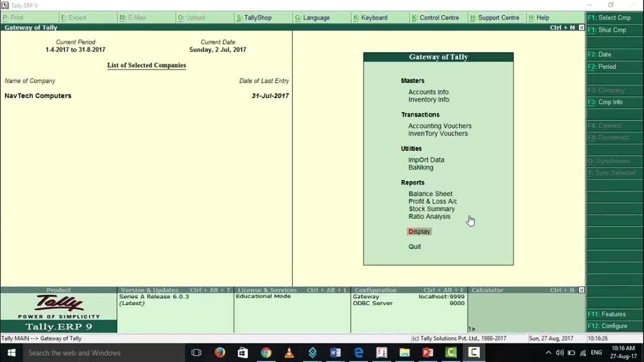Select Inventory Vouchers
The width and height of the screenshot is (644, 362).
[x=438, y=133]
